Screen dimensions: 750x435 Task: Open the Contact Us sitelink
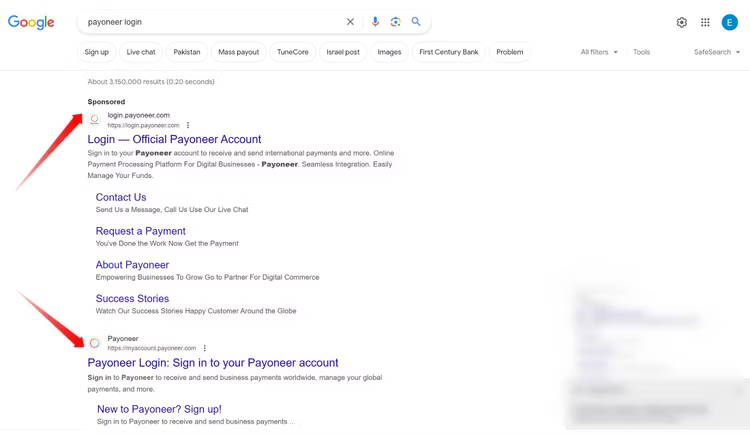click(121, 197)
